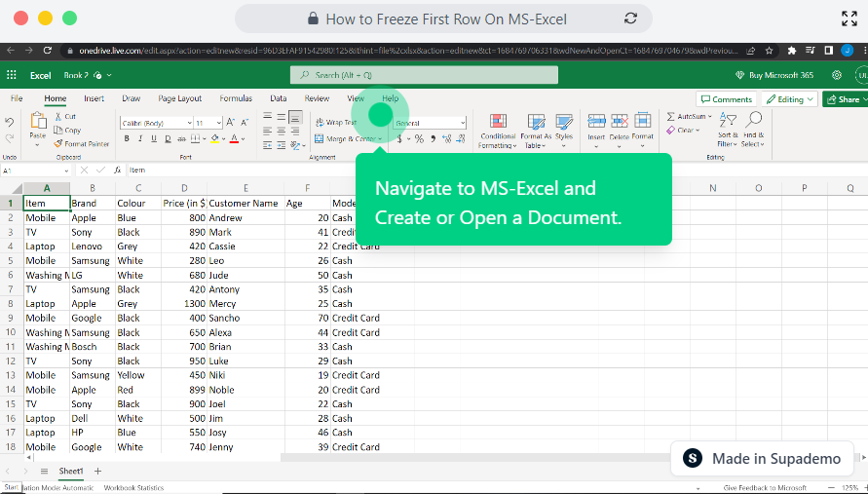Decrease decimal places
The height and width of the screenshot is (494, 868).
tap(461, 139)
